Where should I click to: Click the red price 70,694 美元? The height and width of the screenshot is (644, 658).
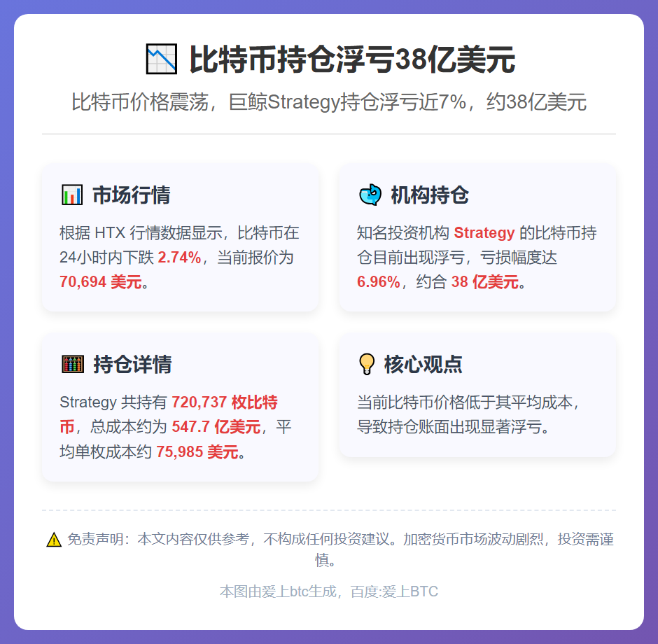tap(101, 282)
